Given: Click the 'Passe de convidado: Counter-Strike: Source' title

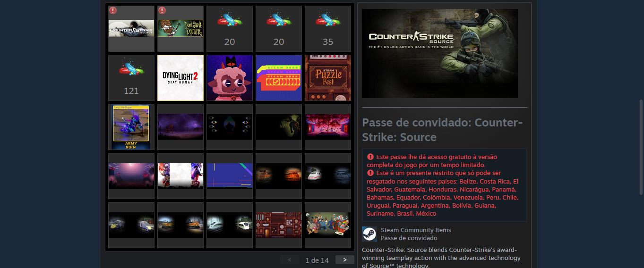Looking at the screenshot, I should click(442, 130).
